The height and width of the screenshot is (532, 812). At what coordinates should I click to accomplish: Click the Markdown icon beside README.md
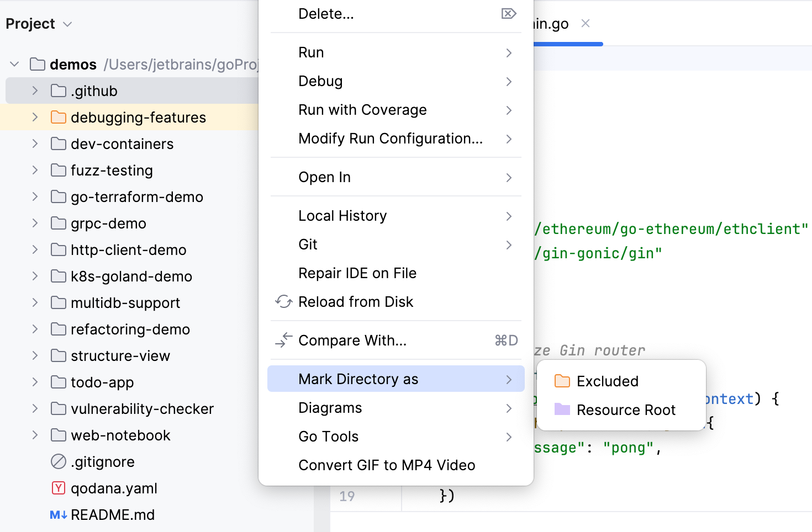click(57, 514)
